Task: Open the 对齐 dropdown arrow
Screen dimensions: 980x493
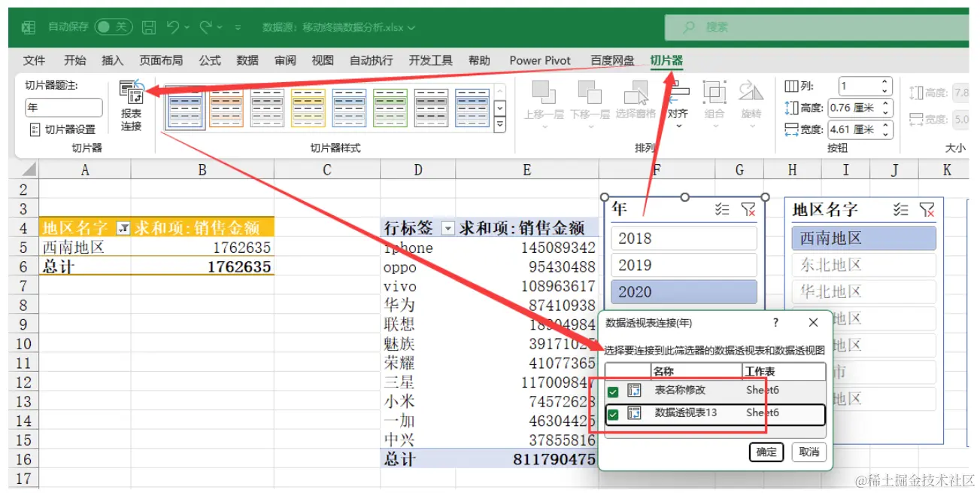Action: pos(678,127)
